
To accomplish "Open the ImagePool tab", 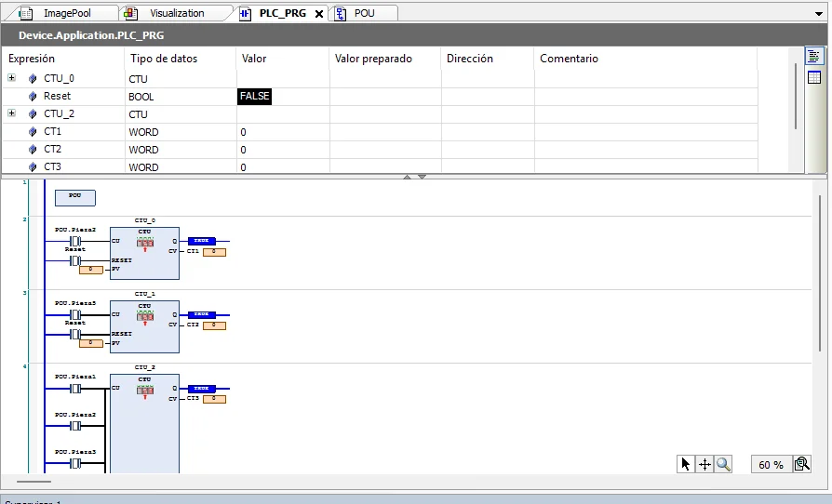I will click(x=67, y=13).
